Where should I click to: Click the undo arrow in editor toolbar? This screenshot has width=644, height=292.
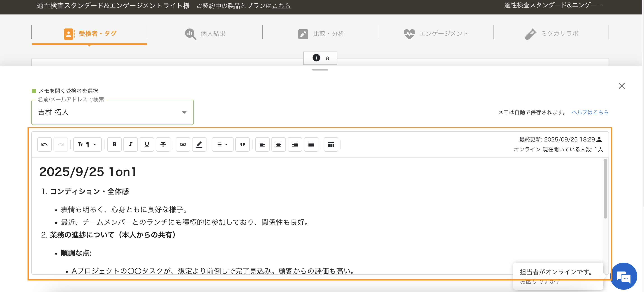[x=44, y=144]
